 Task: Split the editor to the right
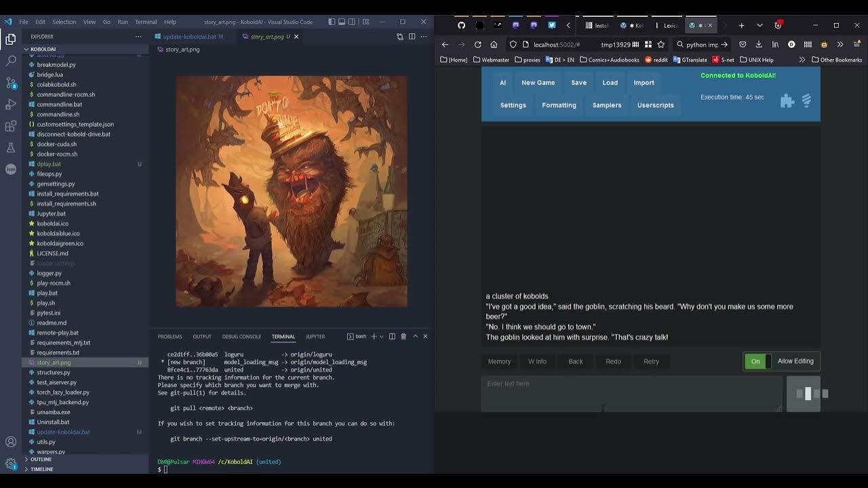coord(412,37)
